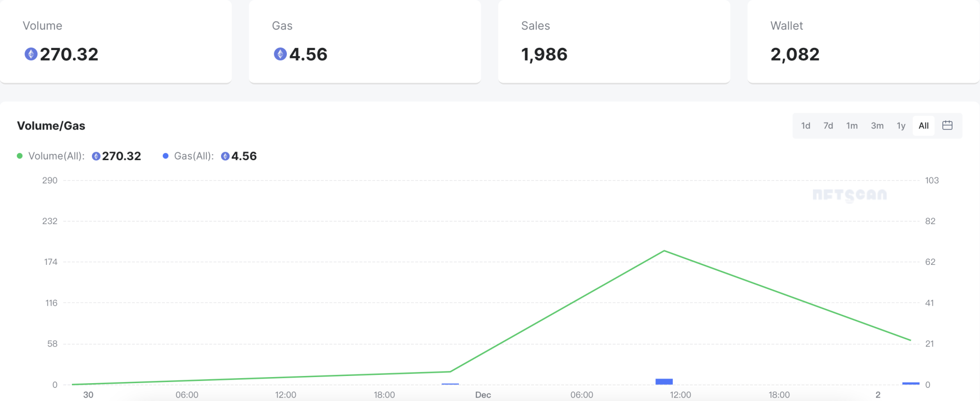The image size is (980, 401).
Task: Switch chart to 7d range
Action: click(828, 126)
